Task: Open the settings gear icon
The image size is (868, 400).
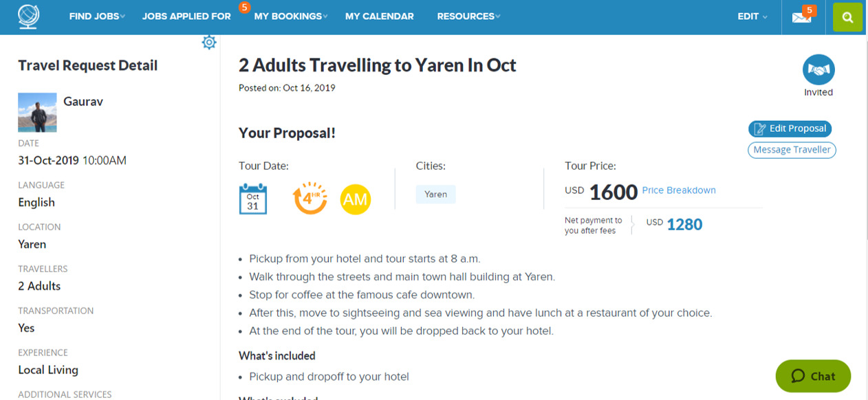Action: [209, 43]
